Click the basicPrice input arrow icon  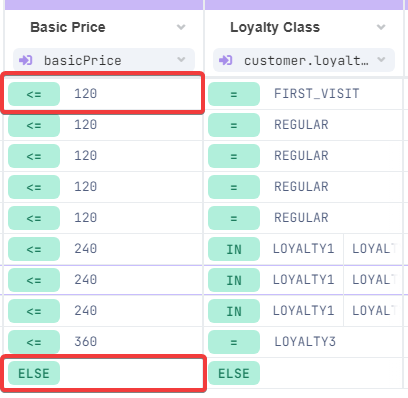tap(26, 60)
